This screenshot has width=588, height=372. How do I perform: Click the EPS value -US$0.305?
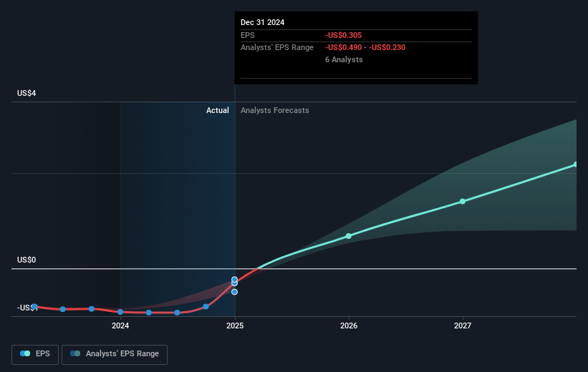tap(344, 35)
